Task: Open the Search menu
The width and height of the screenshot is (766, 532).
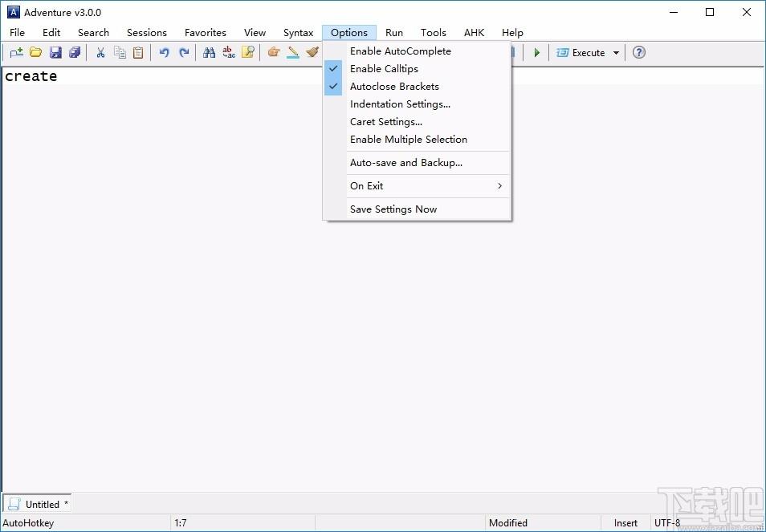Action: click(93, 33)
